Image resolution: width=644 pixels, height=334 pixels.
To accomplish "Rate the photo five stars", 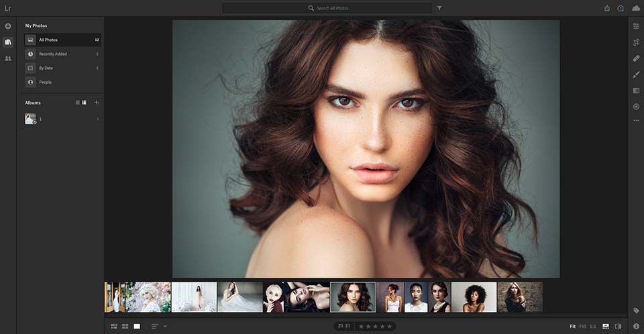I will pyautogui.click(x=389, y=326).
